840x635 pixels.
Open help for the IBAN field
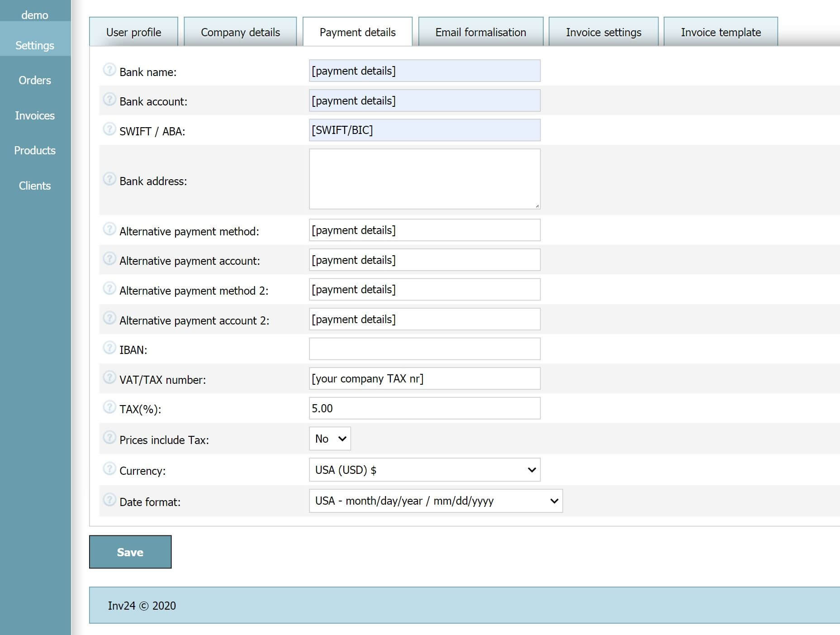coord(109,348)
